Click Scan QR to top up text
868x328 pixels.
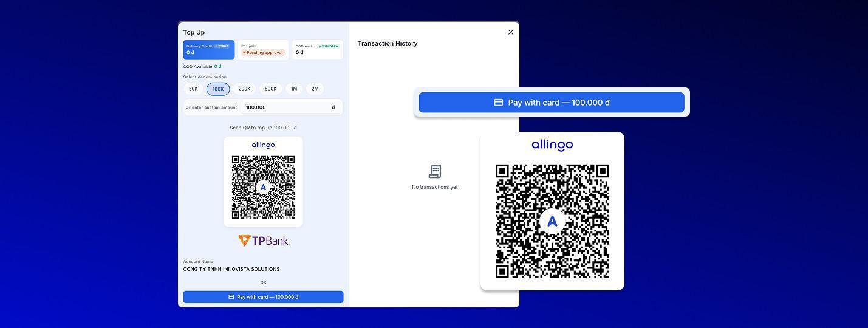point(263,128)
